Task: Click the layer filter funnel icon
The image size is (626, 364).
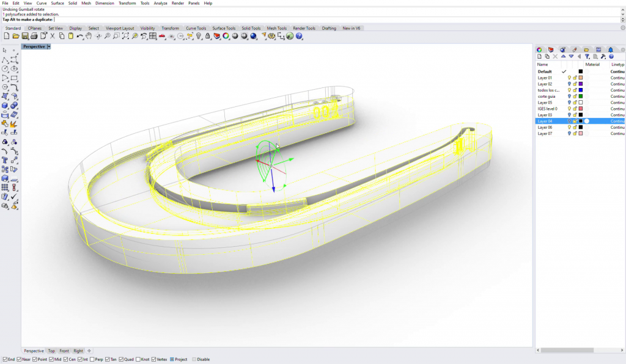Action: click(587, 56)
